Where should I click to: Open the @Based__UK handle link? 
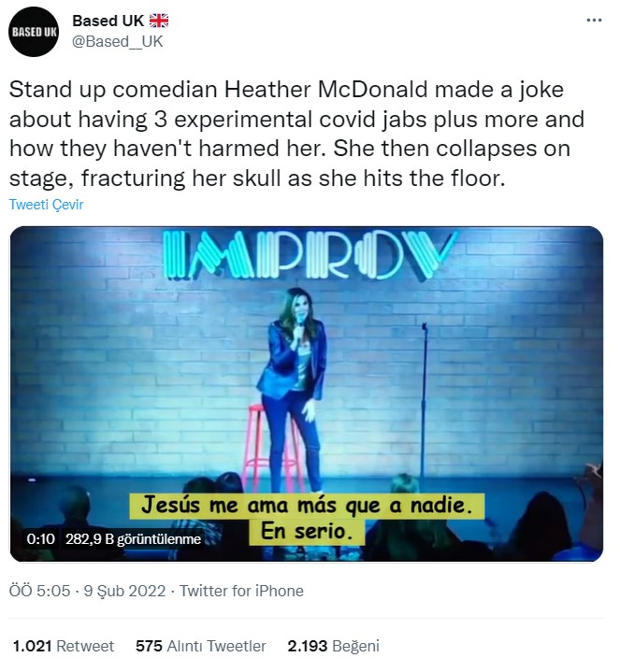pos(111,40)
